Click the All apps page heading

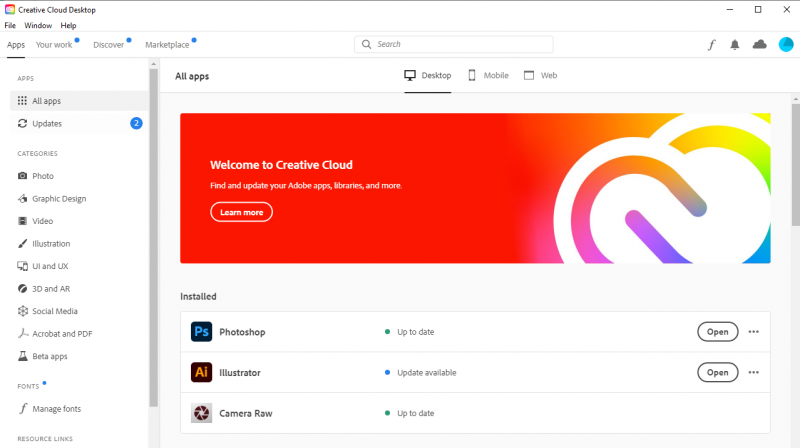192,77
